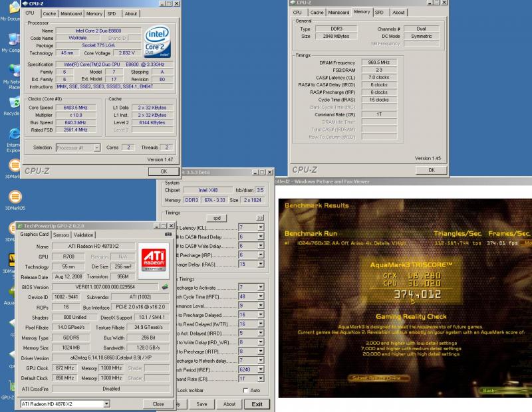The image size is (532, 412).
Task: Click the ATI CrossFire Disabled field
Action: [x=111, y=389]
